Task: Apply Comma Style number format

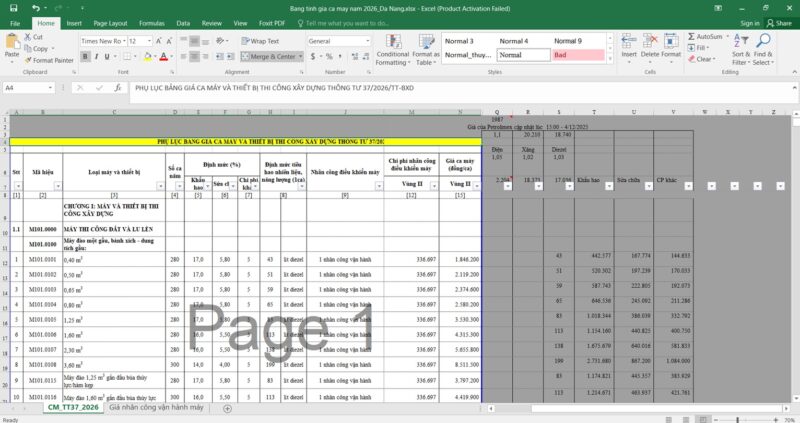Action: (x=340, y=57)
